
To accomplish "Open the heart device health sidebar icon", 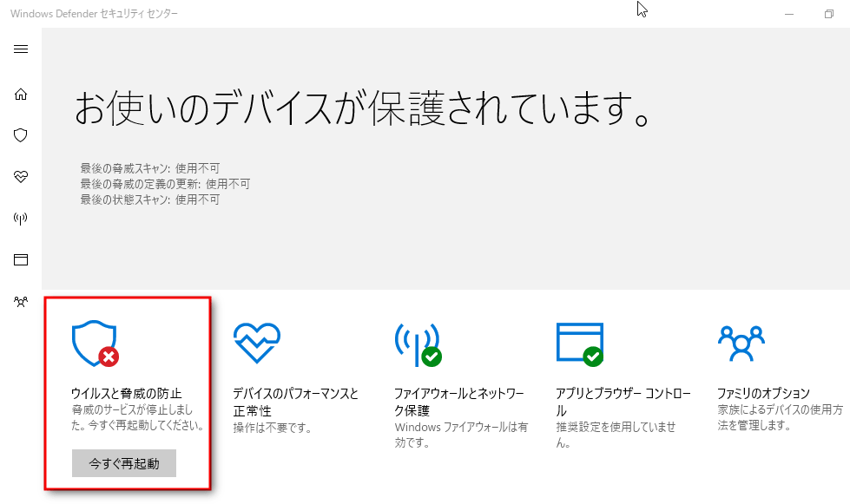I will (x=21, y=177).
